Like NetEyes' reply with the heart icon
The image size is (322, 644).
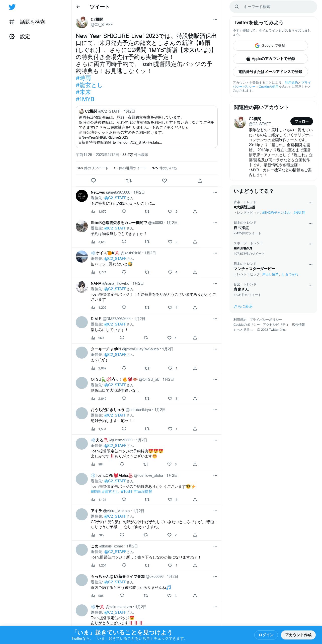[x=170, y=211]
